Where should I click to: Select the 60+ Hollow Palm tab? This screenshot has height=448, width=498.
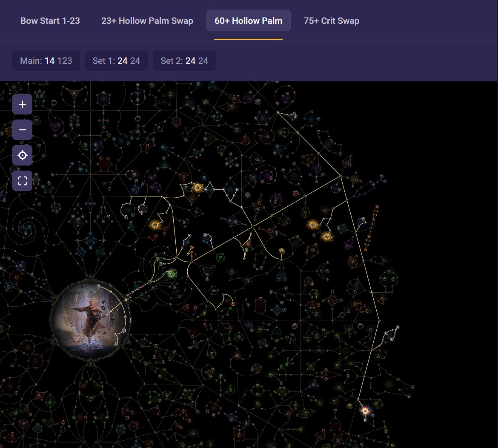click(x=248, y=21)
